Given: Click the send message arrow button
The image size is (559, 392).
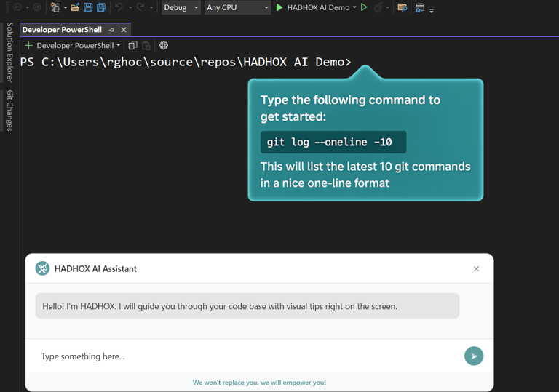Looking at the screenshot, I should 474,356.
